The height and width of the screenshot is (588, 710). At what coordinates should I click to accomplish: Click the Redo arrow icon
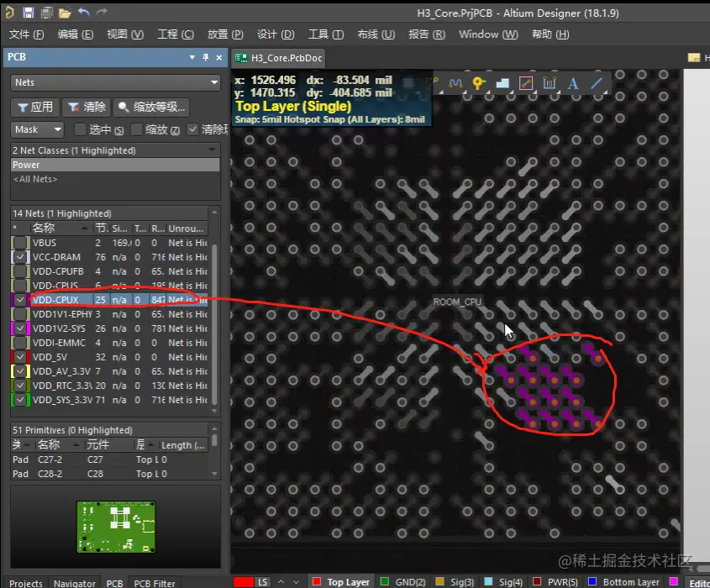point(102,13)
